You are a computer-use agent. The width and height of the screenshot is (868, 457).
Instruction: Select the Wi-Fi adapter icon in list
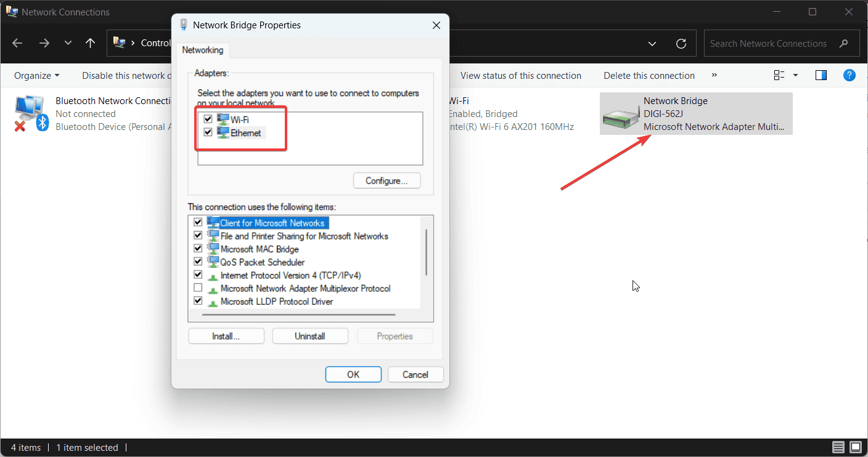[x=223, y=119]
